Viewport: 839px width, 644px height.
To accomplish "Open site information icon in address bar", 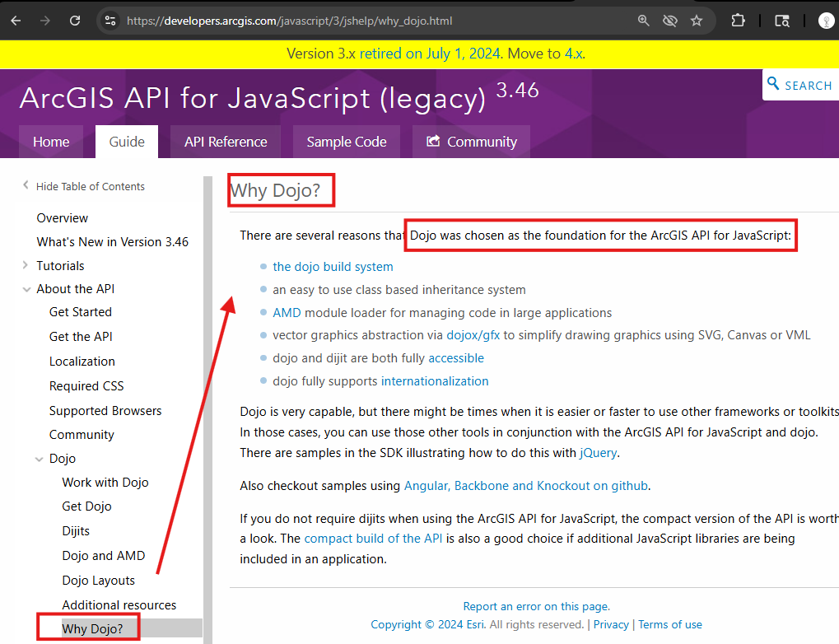I will point(110,21).
